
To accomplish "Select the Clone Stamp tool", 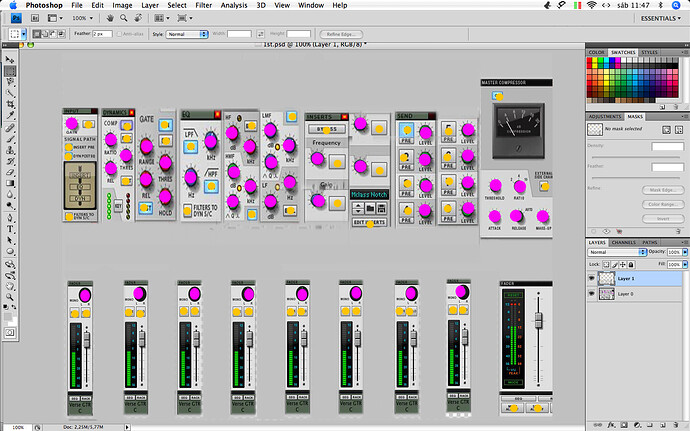I will click(10, 151).
